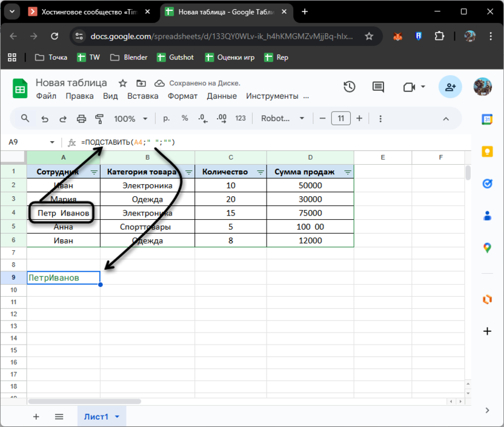Toggle filter on Количество column header
Screen dimensions: 504x427
(260, 173)
